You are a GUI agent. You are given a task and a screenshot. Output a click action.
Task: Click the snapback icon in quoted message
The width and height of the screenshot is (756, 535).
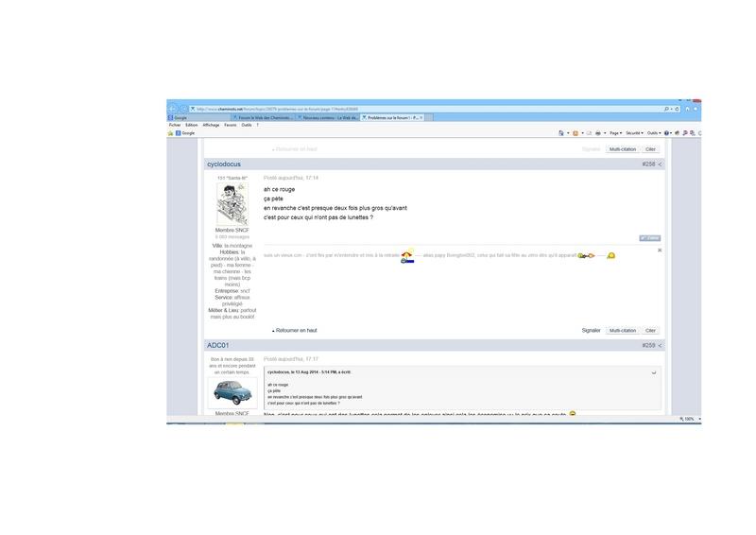[653, 372]
